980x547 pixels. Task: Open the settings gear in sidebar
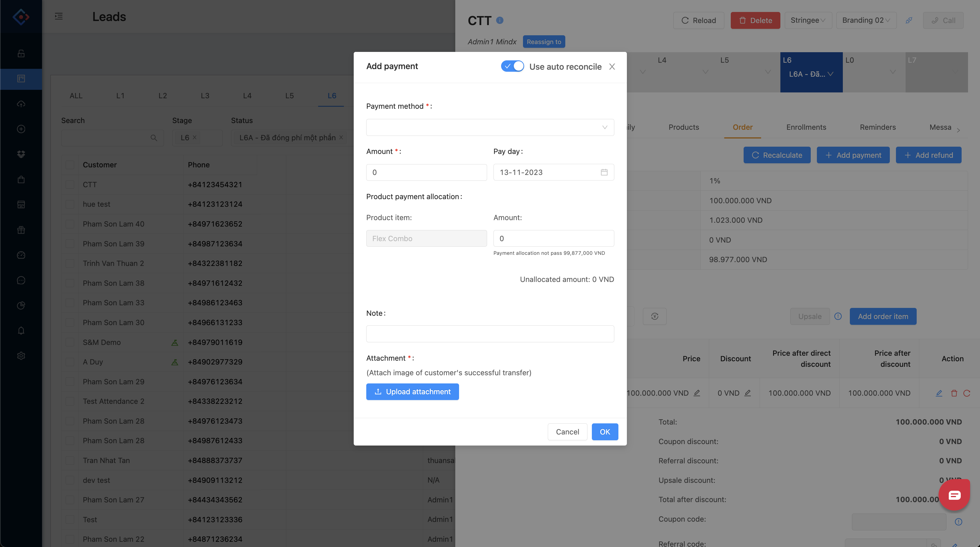[21, 356]
